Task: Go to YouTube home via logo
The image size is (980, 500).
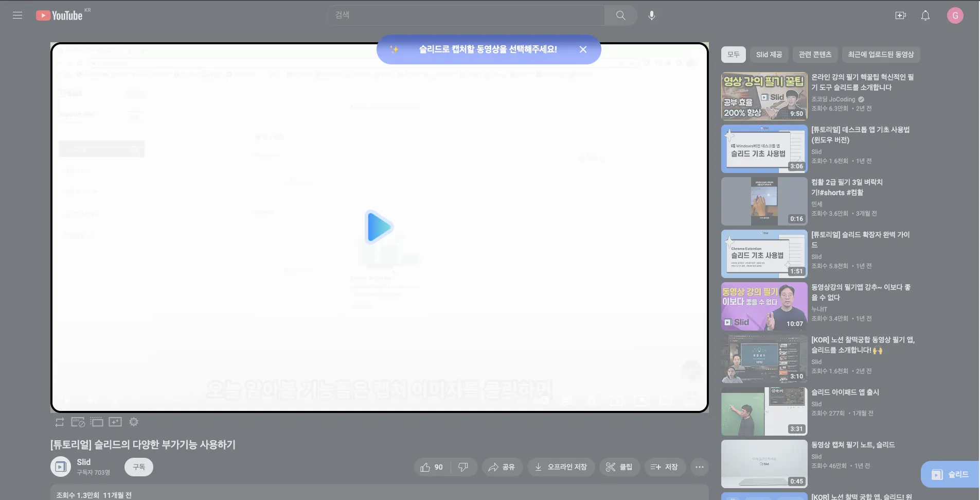Action: click(59, 15)
